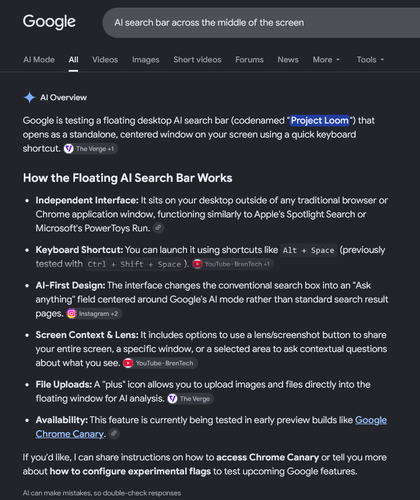The height and width of the screenshot is (500, 420).
Task: Switch to Images tab
Action: (x=146, y=60)
